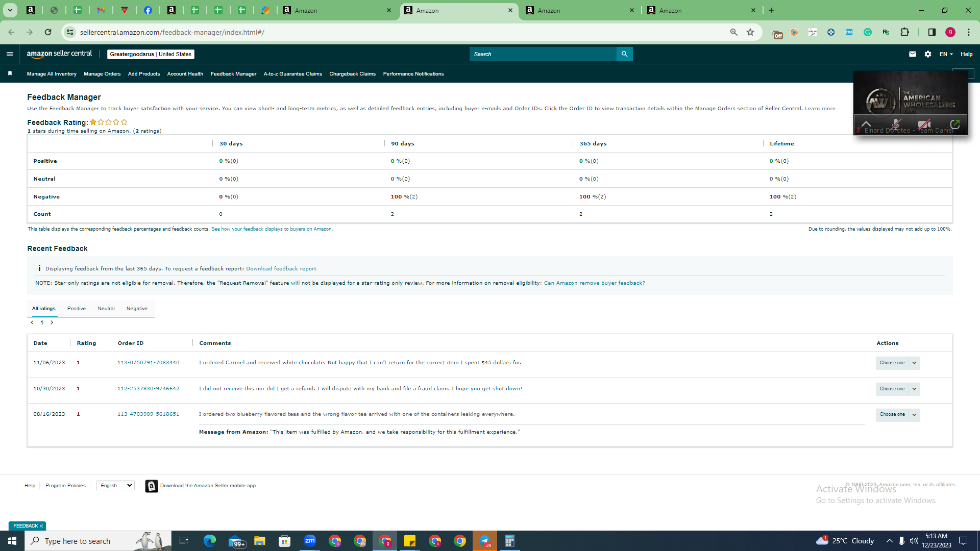Select the All ratings tab
980x551 pixels.
(x=44, y=309)
